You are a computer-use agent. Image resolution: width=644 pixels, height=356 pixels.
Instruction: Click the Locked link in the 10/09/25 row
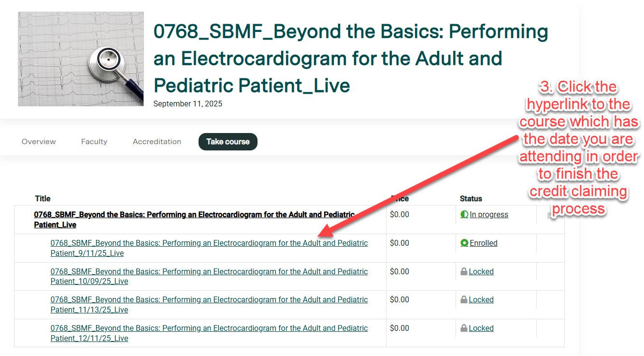coord(481,272)
